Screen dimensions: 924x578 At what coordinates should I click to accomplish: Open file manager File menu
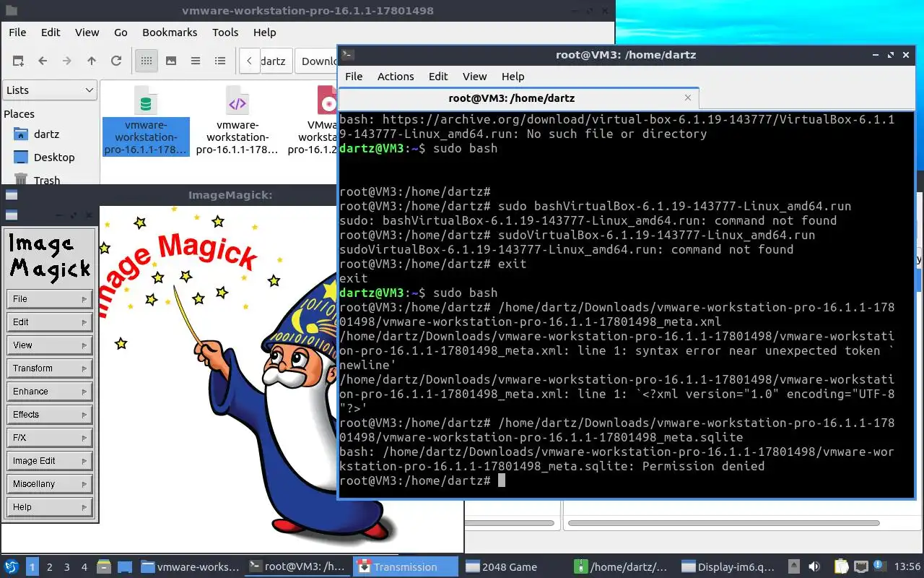pos(17,33)
